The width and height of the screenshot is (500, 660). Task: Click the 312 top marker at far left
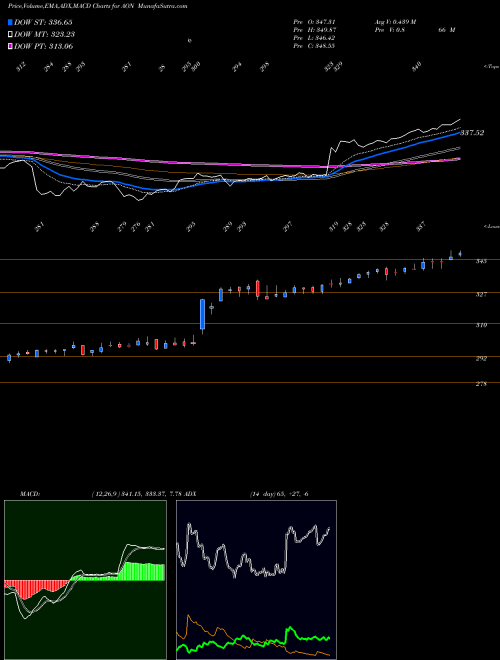click(21, 67)
